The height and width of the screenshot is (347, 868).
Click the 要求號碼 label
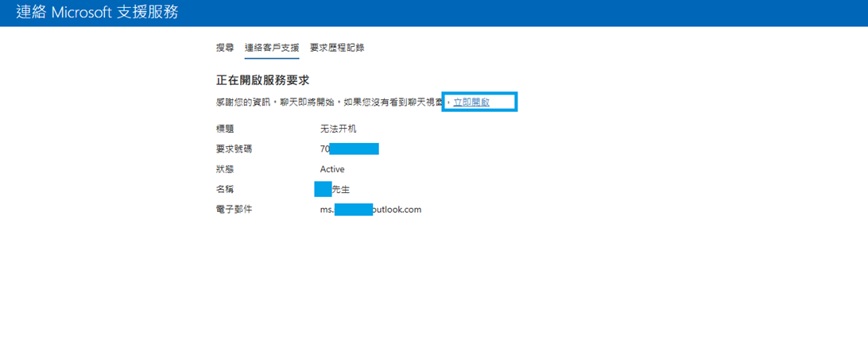pyautogui.click(x=234, y=148)
